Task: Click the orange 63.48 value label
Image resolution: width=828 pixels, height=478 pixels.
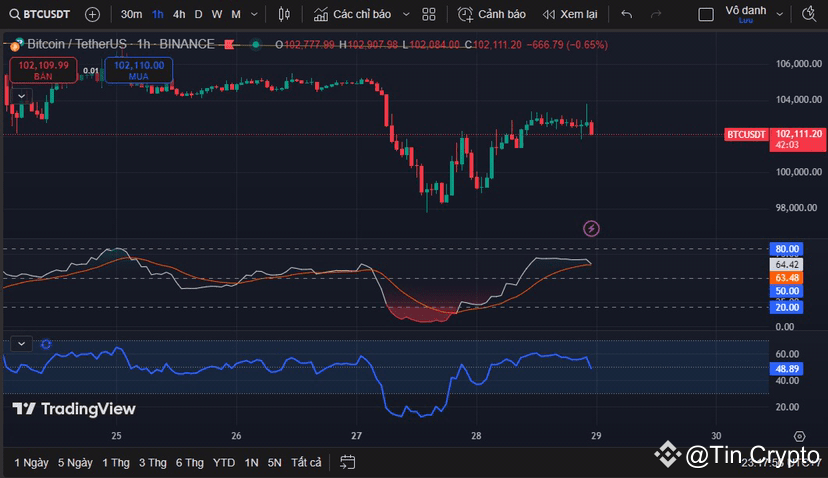Action: click(786, 278)
